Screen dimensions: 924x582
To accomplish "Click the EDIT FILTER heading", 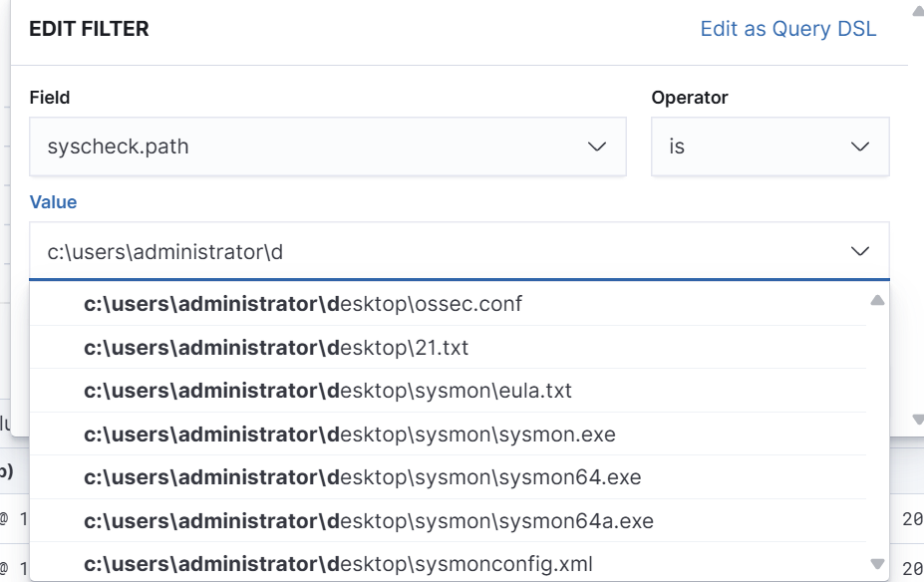I will pyautogui.click(x=89, y=29).
